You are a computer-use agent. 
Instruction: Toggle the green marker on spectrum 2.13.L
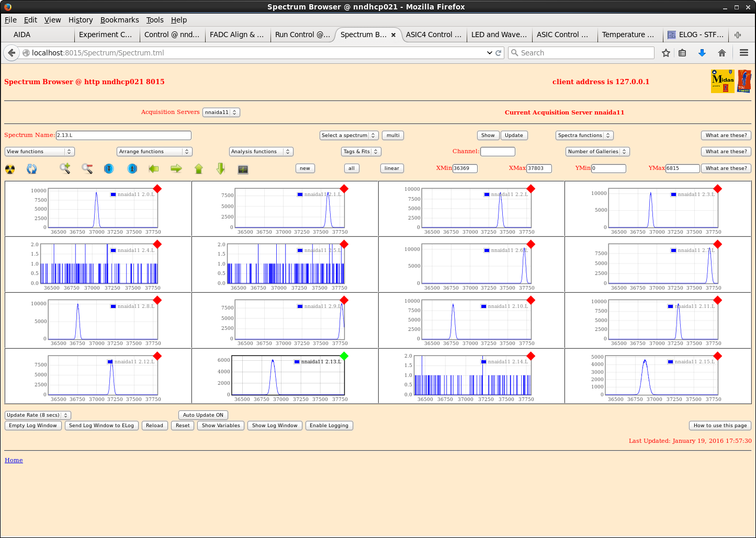point(344,356)
